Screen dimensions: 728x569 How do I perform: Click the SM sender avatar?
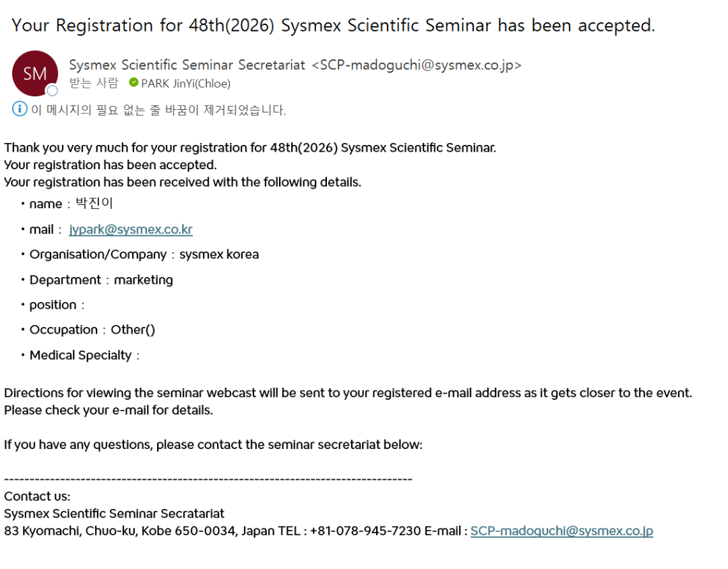point(34,73)
